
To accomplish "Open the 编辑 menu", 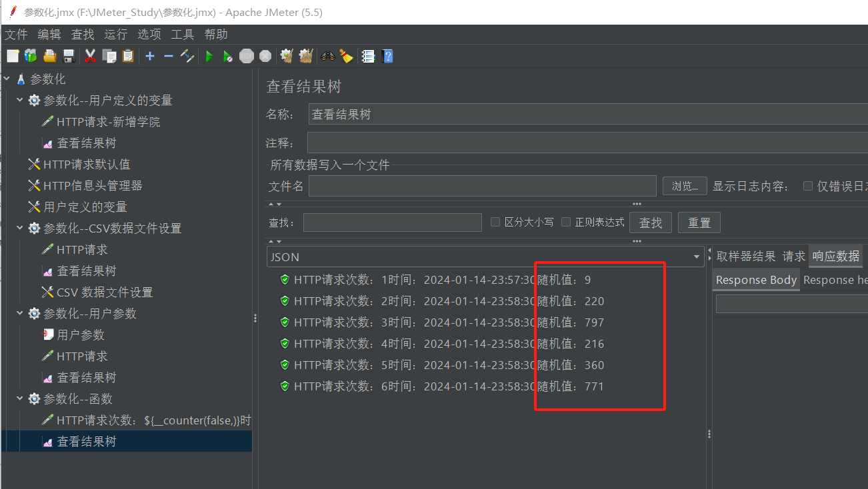I will point(49,35).
